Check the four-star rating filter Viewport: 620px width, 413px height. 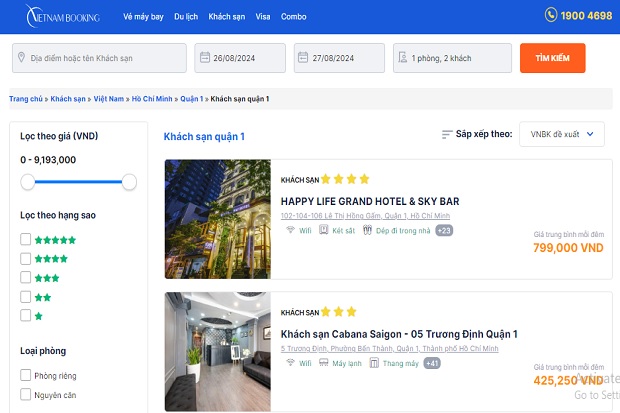pyautogui.click(x=25, y=258)
